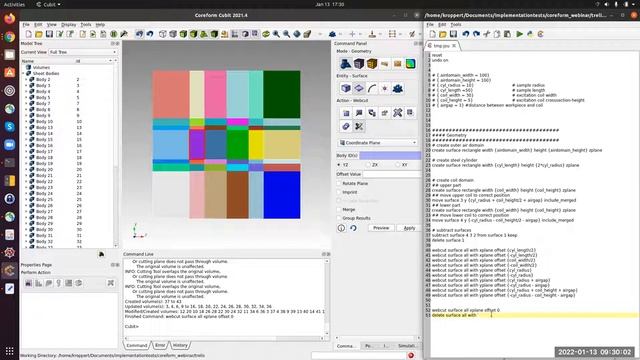Collapse the Sheet Bodies tree node
This screenshot has width=640, height=360.
pyautogui.click(x=23, y=73)
